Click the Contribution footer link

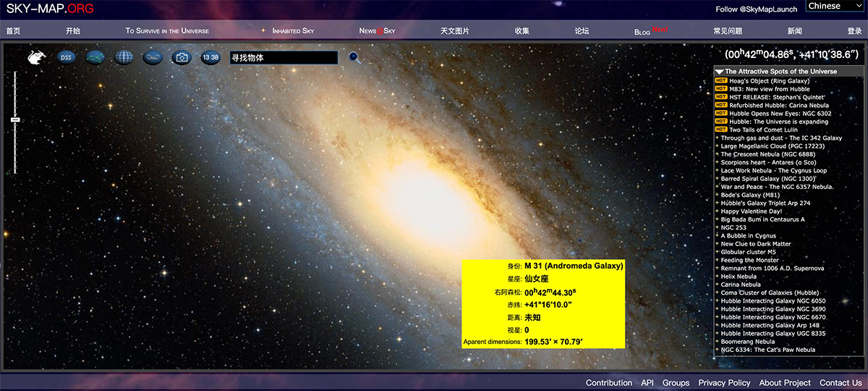point(609,383)
